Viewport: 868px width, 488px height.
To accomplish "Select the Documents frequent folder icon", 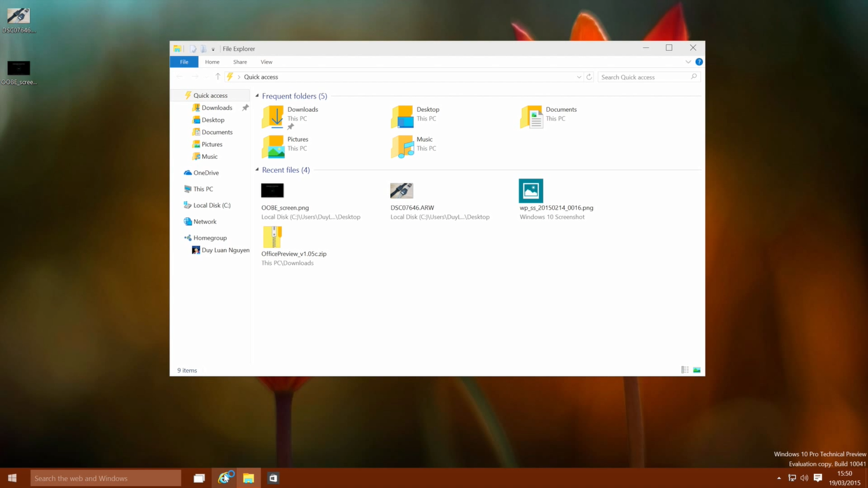I will click(x=531, y=117).
